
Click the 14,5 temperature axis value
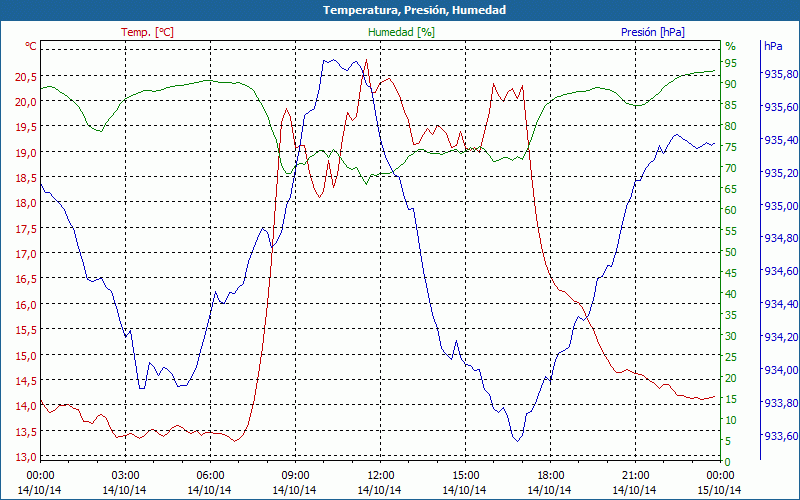[x=26, y=381]
